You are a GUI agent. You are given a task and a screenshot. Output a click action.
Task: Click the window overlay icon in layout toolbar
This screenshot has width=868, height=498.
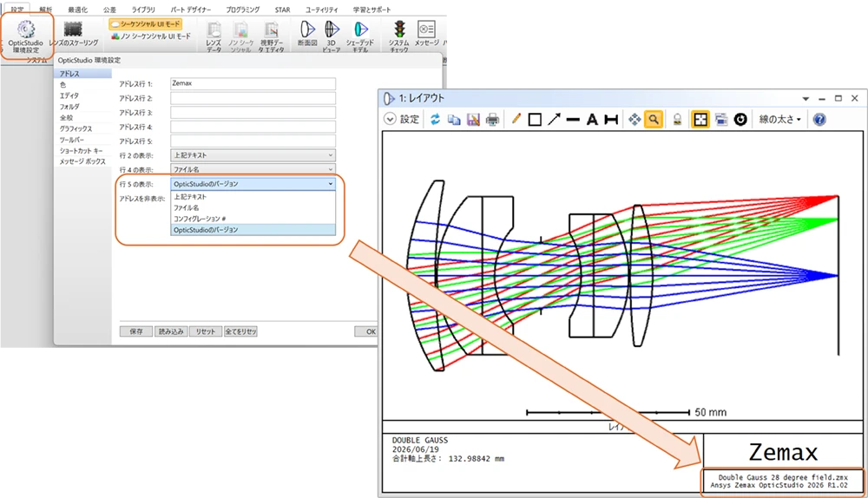click(720, 119)
